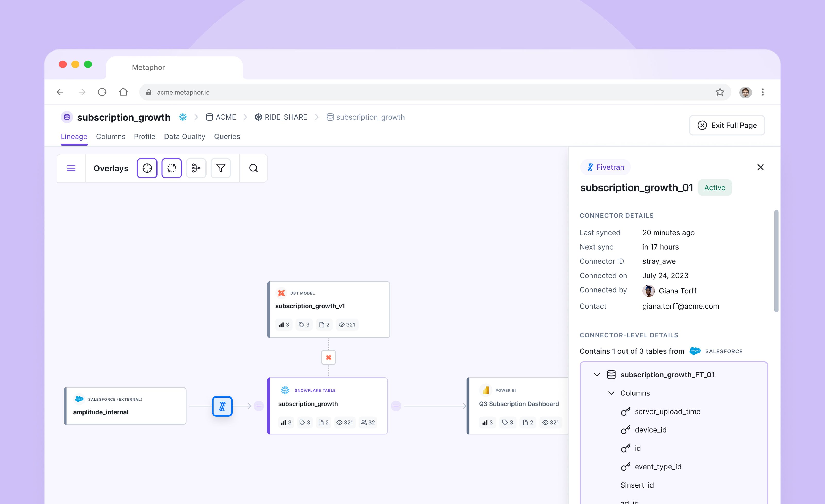Click Exit Full Page button
825x504 pixels.
pyautogui.click(x=727, y=125)
